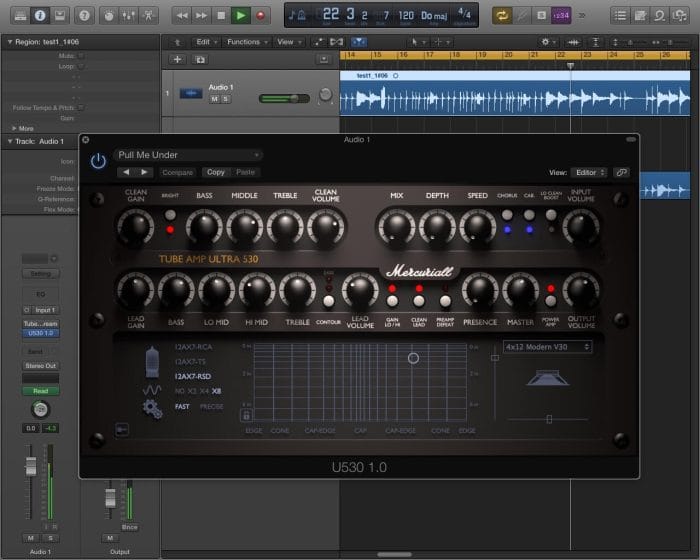
Task: Toggle the mic position lock icon
Action: tap(246, 416)
